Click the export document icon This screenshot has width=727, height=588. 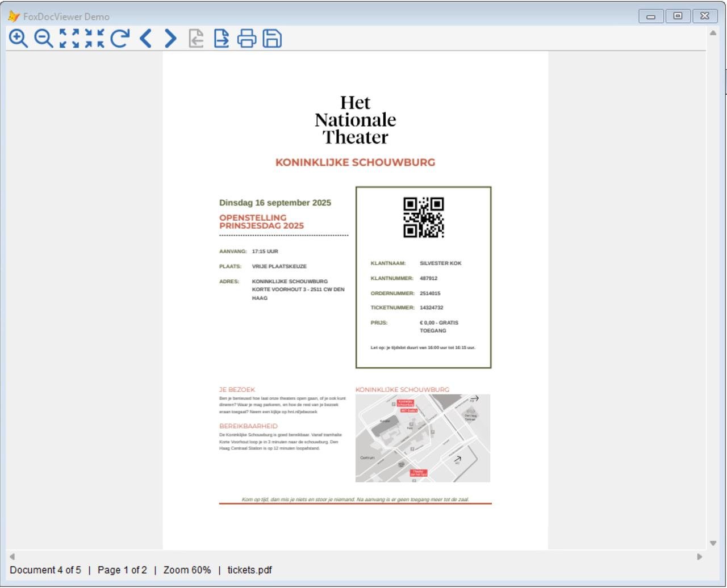coord(222,39)
